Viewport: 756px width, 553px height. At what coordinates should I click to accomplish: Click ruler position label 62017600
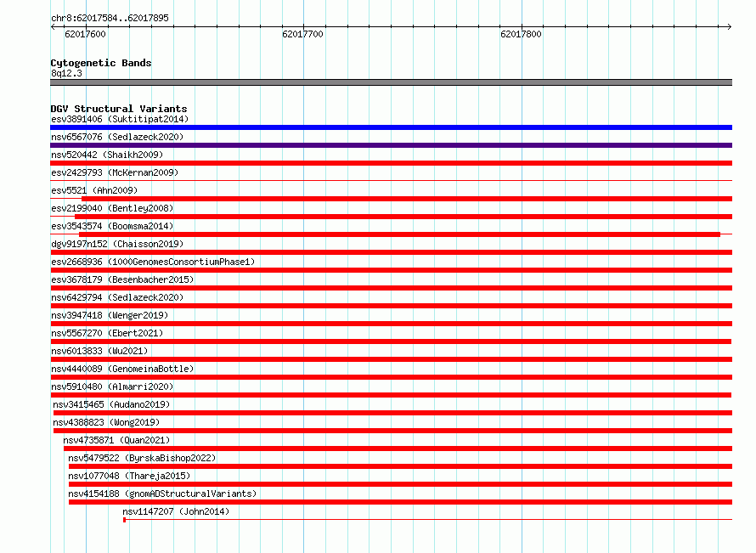pyautogui.click(x=85, y=34)
